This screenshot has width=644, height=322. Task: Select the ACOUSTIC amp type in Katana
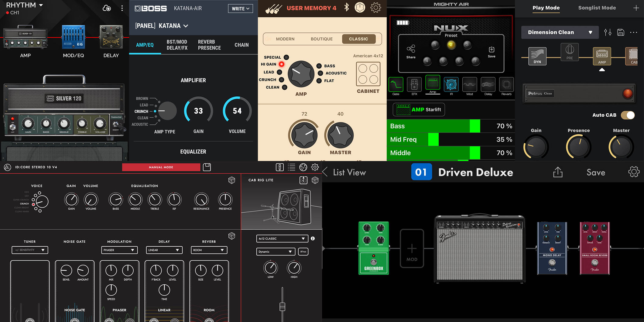(x=140, y=124)
